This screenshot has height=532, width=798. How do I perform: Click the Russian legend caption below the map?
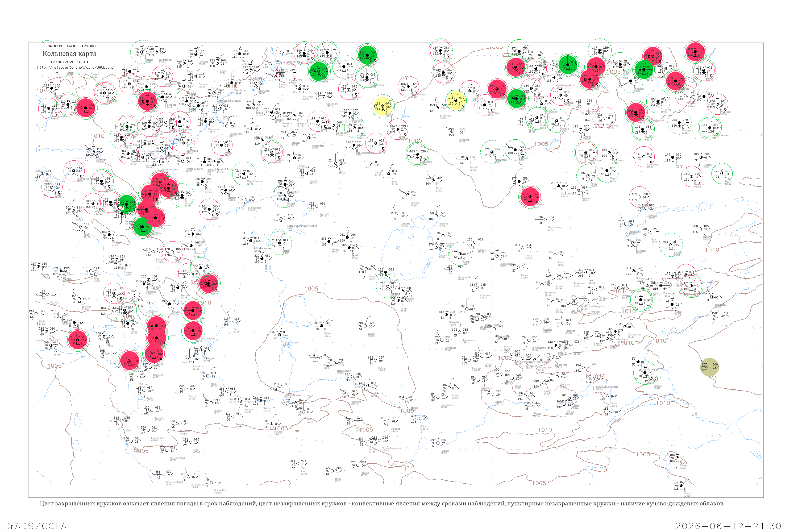point(382,504)
